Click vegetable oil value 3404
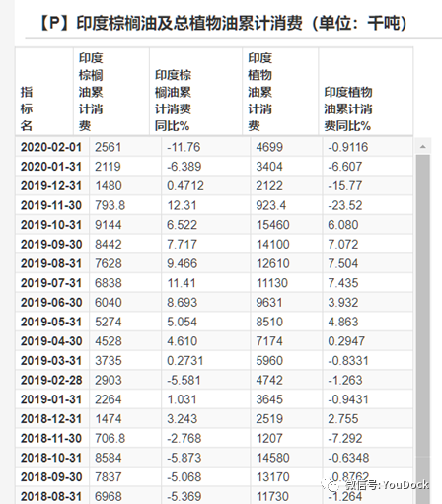The image size is (442, 504). [286, 167]
